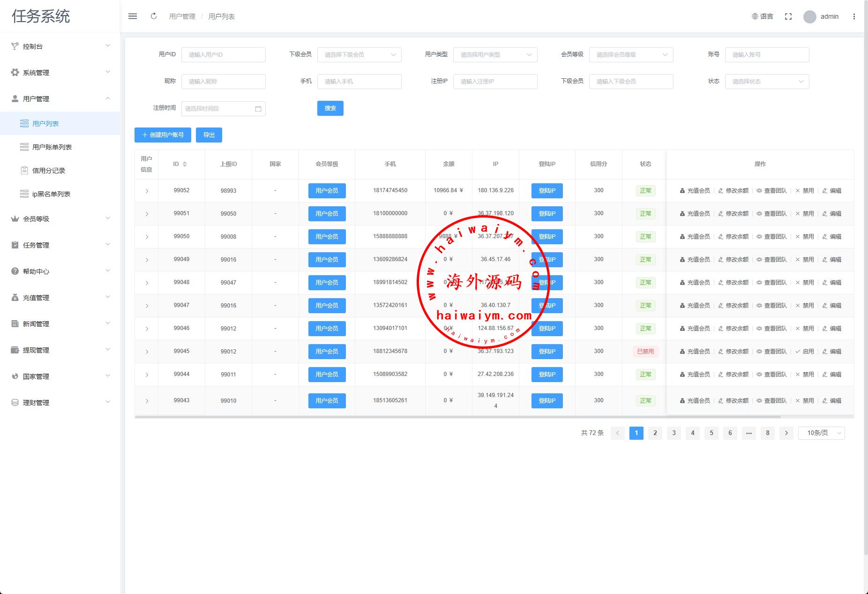Expand the 任务管理 sidebar menu
This screenshot has height=594, width=868.
click(x=60, y=245)
